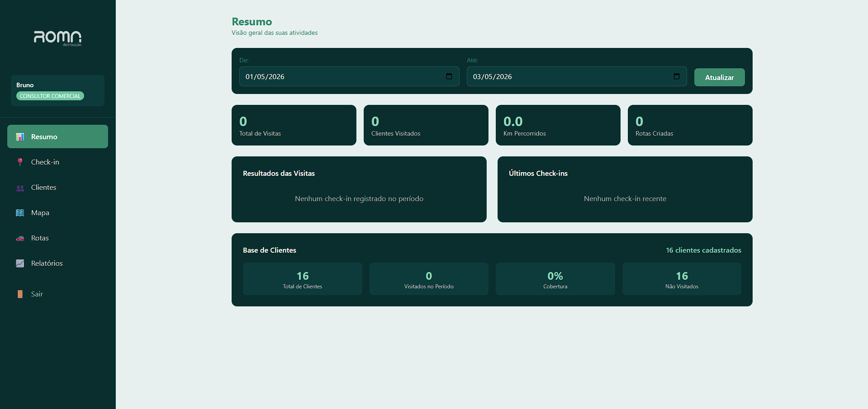This screenshot has width=868, height=409.
Task: Select the Clientes Visitados card
Action: (426, 125)
